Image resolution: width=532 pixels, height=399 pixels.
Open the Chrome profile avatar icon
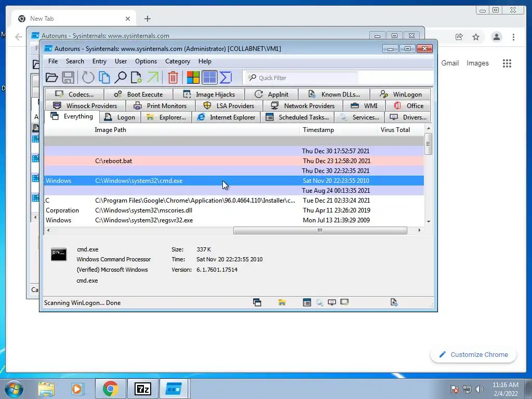point(496,37)
